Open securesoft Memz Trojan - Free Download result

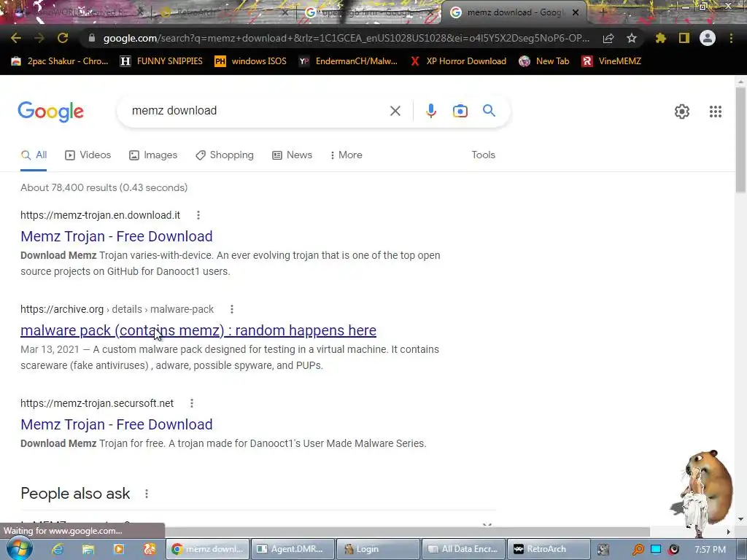[x=116, y=424]
